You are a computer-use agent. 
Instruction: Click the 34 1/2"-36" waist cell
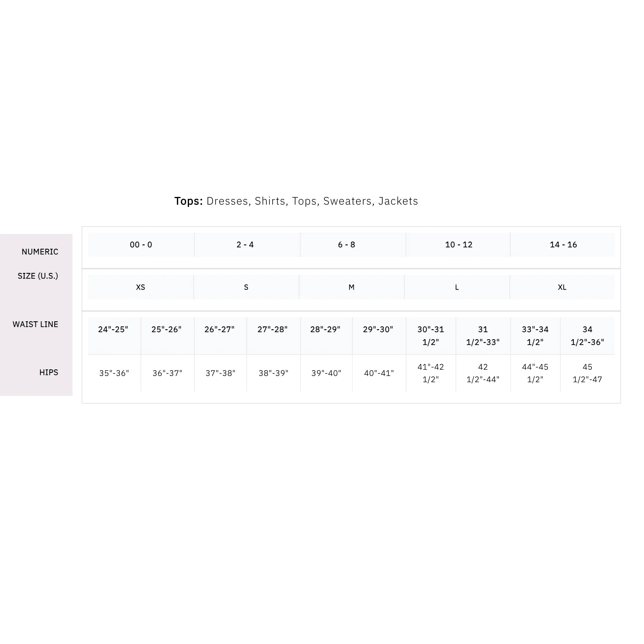pyautogui.click(x=587, y=335)
